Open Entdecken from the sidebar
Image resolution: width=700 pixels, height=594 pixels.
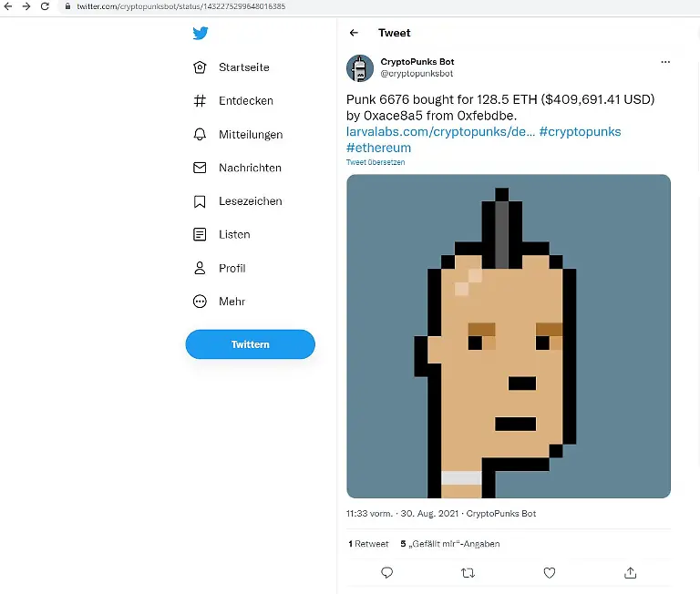click(245, 101)
